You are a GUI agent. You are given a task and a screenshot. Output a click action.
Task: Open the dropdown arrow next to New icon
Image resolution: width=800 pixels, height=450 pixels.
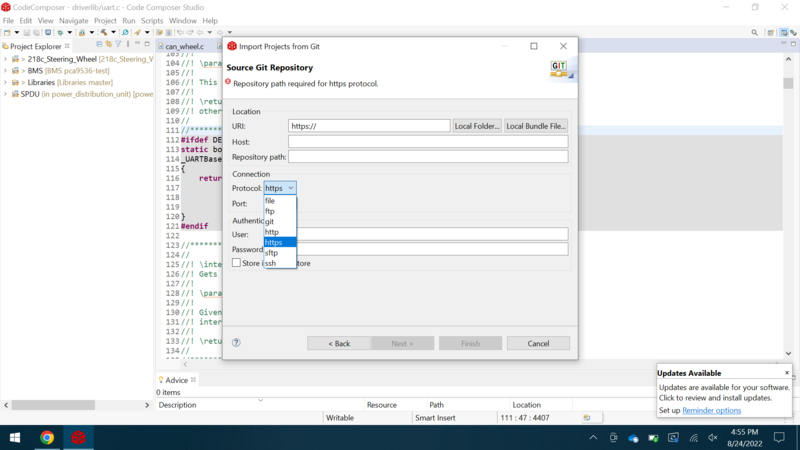17,32
